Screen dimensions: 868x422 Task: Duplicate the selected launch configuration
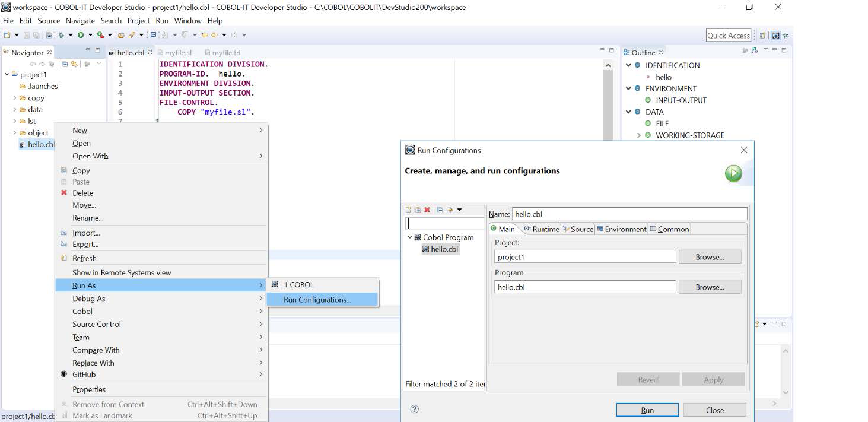tap(418, 210)
